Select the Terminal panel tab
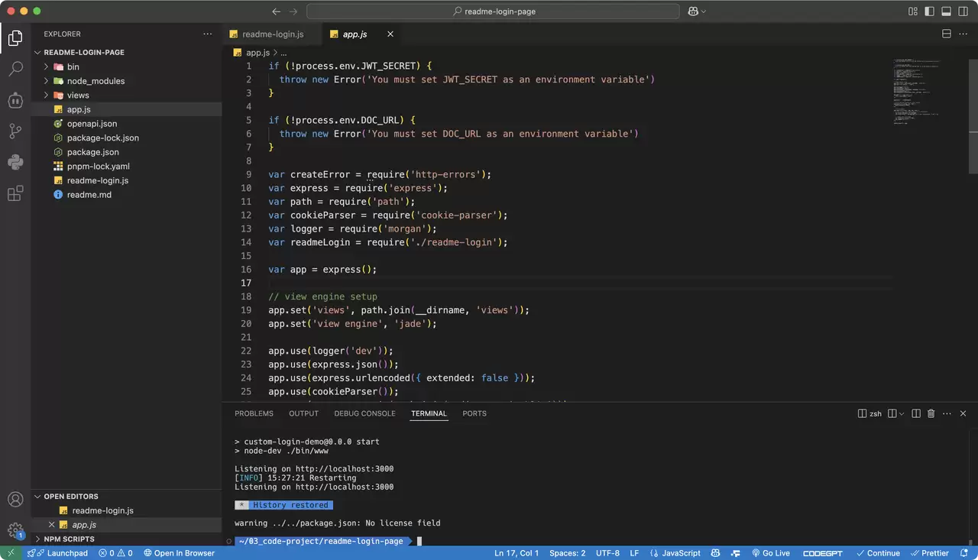The image size is (978, 560). coord(429,413)
